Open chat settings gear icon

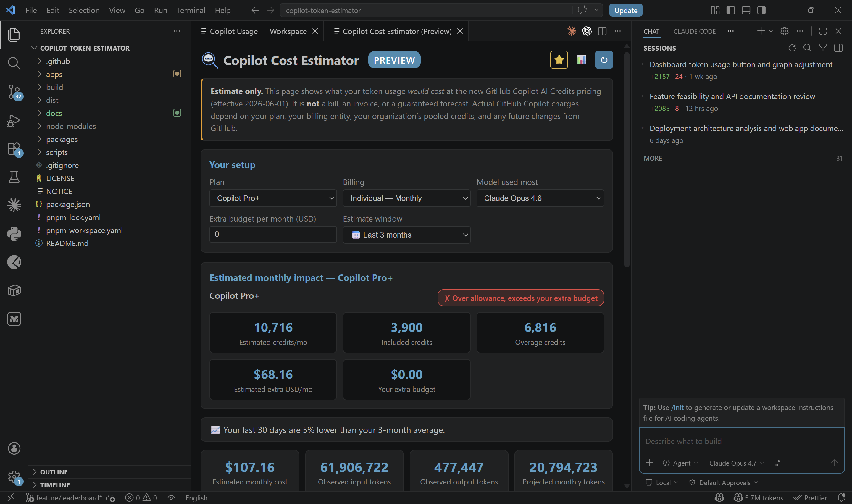[785, 31]
